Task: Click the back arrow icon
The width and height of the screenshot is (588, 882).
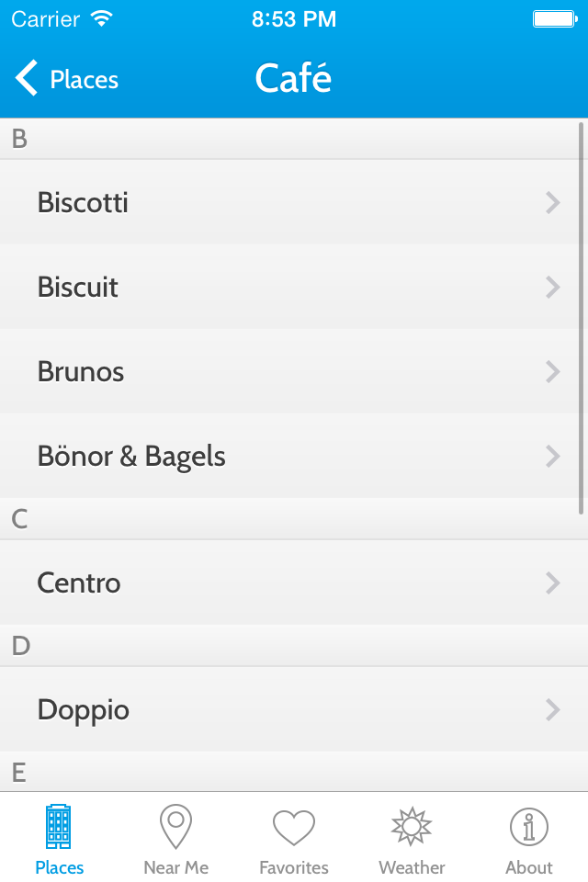Action: [26, 77]
